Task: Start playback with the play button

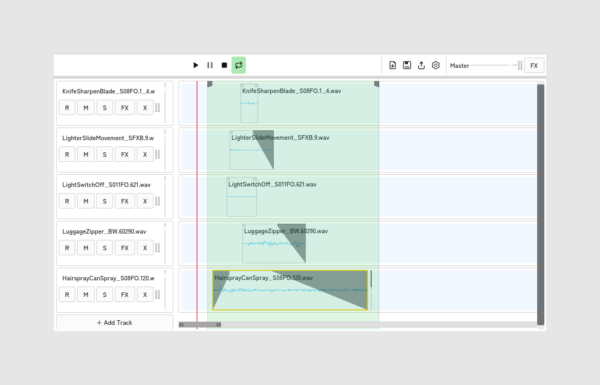Action: pyautogui.click(x=196, y=65)
